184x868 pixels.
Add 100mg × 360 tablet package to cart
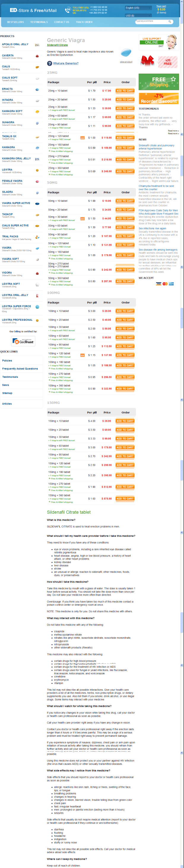point(125,389)
